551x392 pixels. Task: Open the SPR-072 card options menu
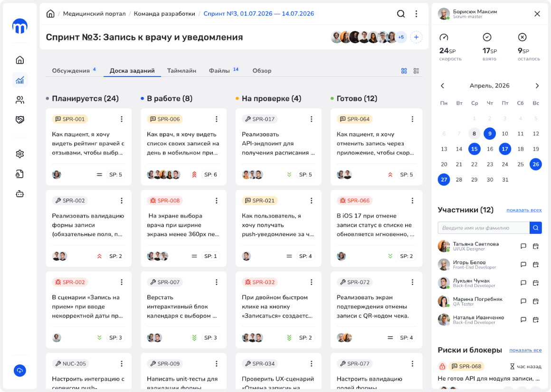[x=412, y=282]
